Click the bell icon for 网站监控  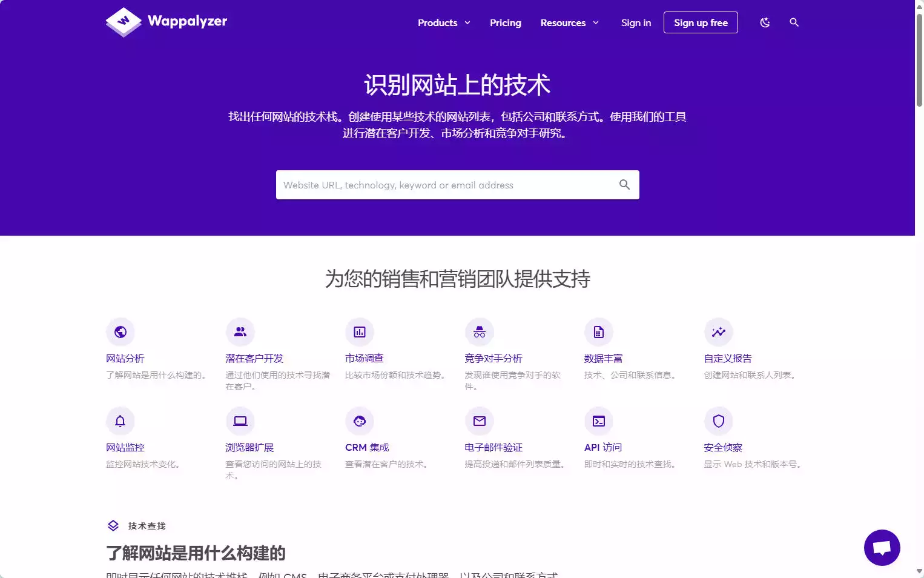pyautogui.click(x=120, y=421)
